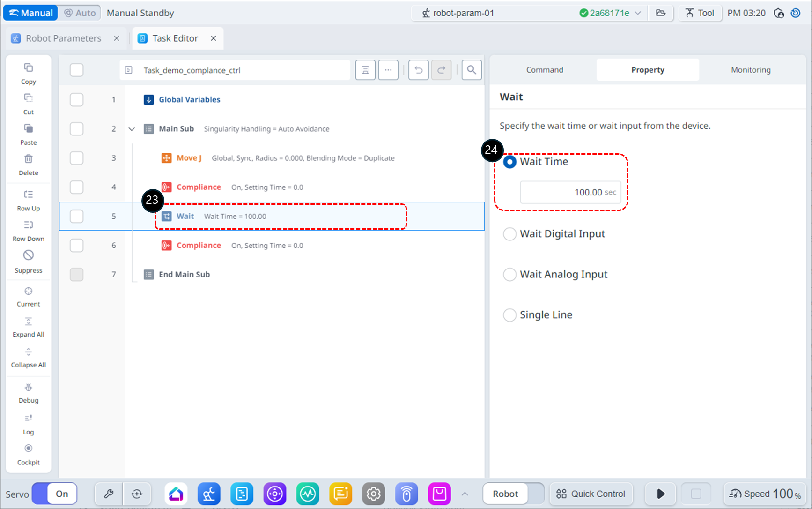This screenshot has height=509, width=812.
Task: Toggle the Servo On switch
Action: coord(54,494)
